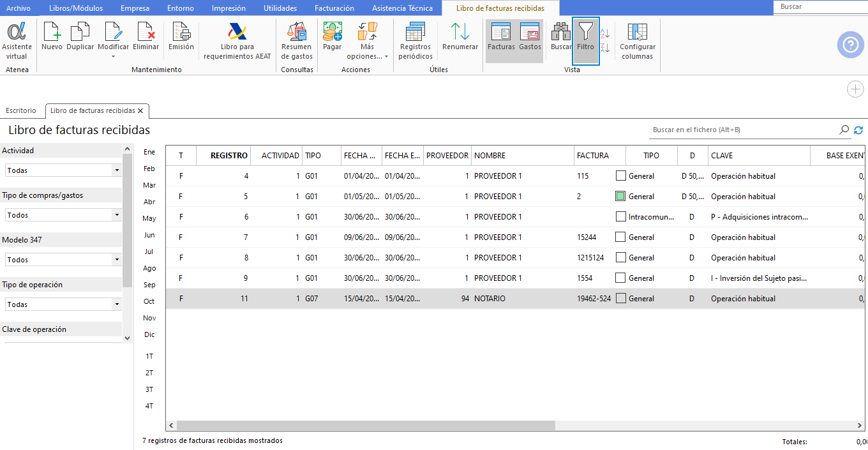Open the Actividad dropdown
This screenshot has height=450, width=868.
coord(63,170)
